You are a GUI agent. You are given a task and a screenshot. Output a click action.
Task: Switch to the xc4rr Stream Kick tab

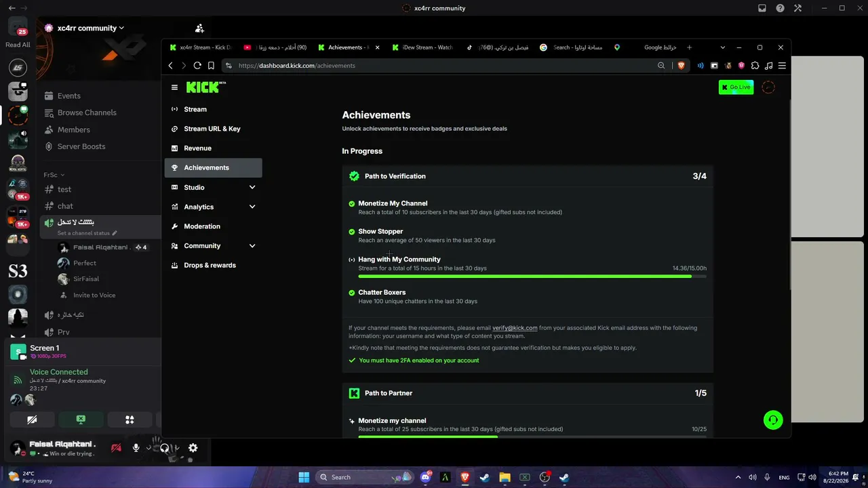tap(200, 47)
